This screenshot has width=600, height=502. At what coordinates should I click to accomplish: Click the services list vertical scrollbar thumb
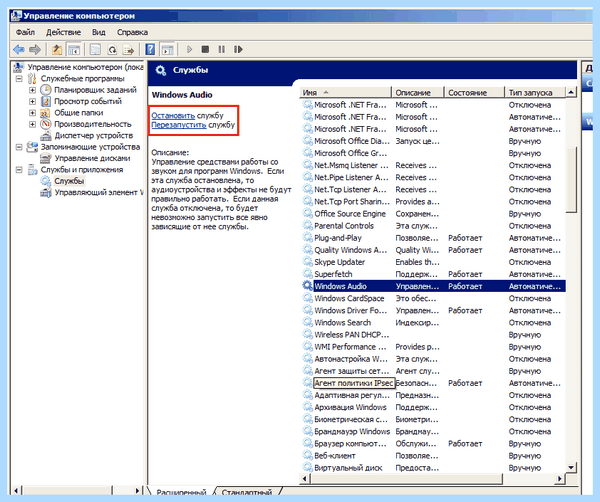tap(571, 179)
